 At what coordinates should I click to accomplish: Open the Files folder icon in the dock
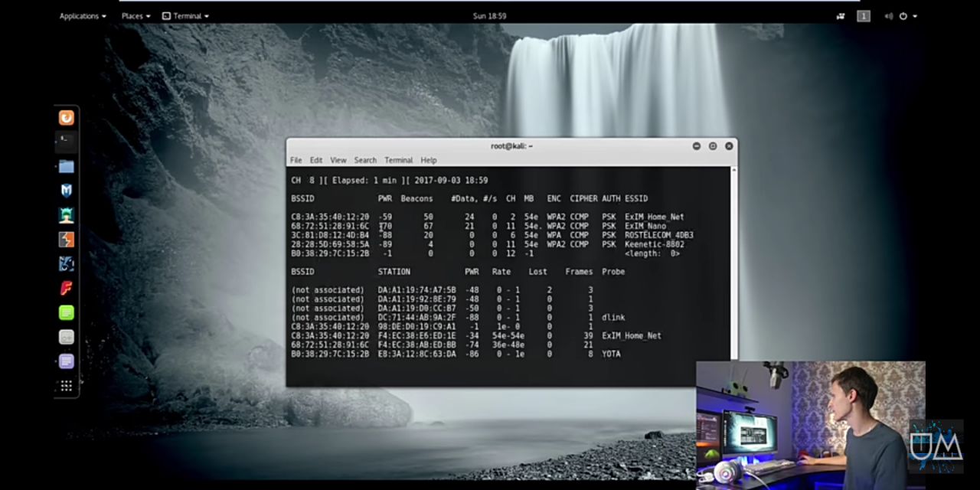coord(67,166)
